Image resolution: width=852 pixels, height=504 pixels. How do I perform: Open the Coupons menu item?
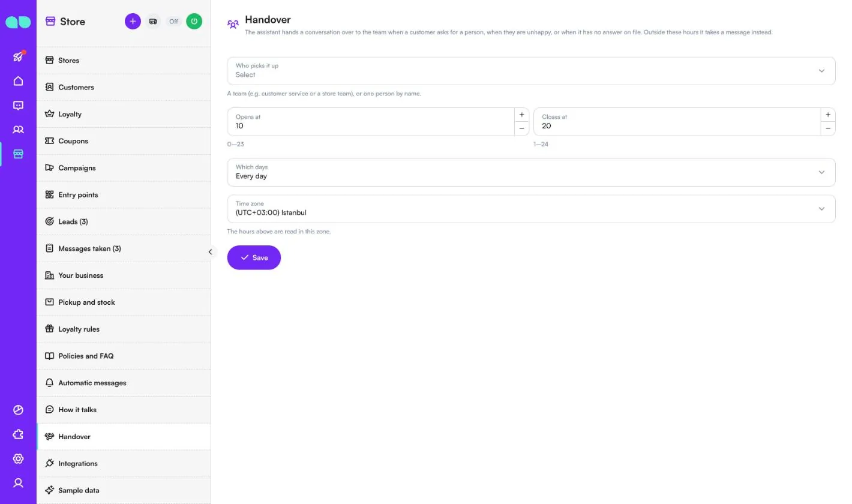(x=124, y=141)
